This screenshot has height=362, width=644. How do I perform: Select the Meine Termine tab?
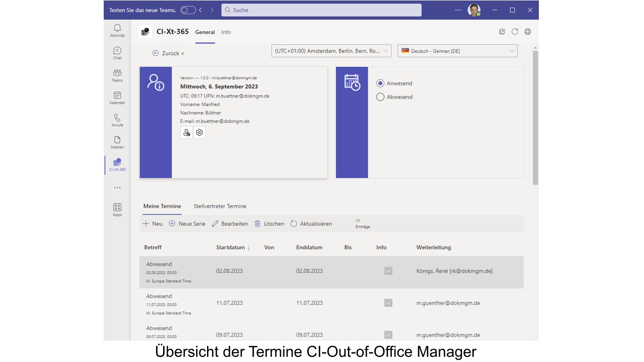pyautogui.click(x=162, y=206)
